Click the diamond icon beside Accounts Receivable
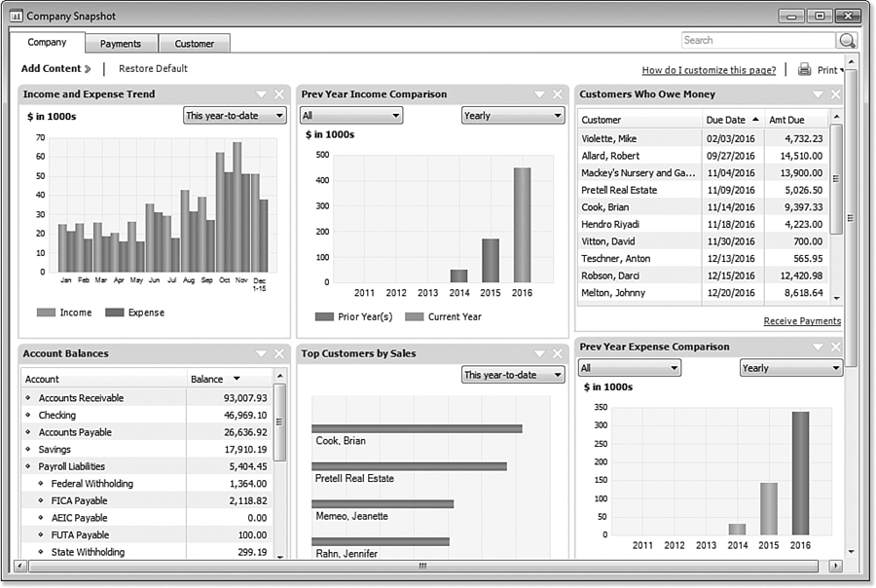 [28, 398]
